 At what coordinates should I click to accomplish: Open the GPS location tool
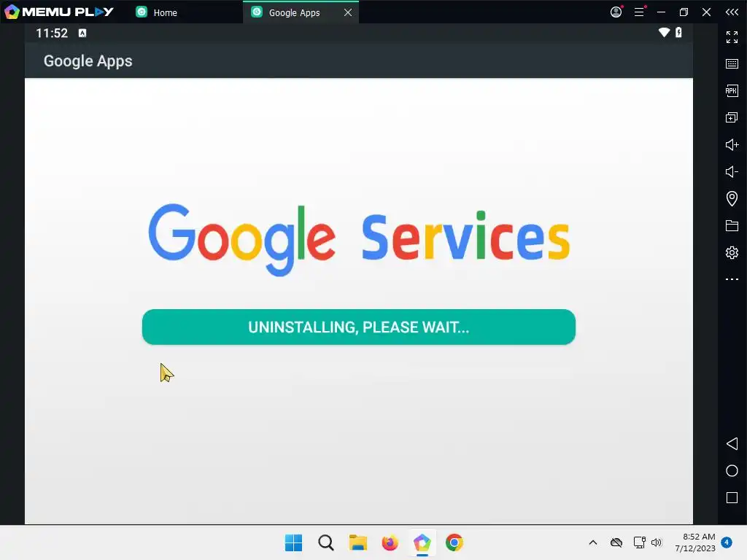(732, 198)
